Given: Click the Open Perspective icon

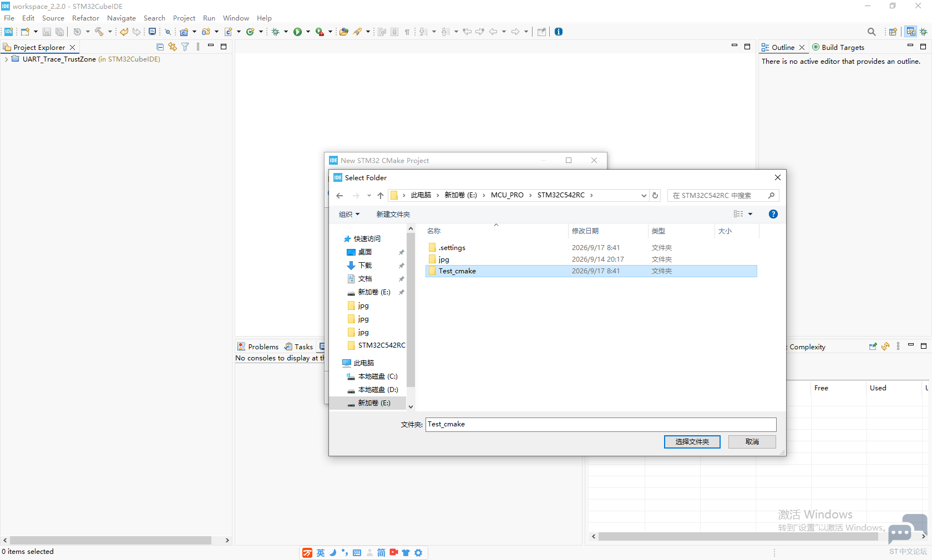Looking at the screenshot, I should pos(893,32).
